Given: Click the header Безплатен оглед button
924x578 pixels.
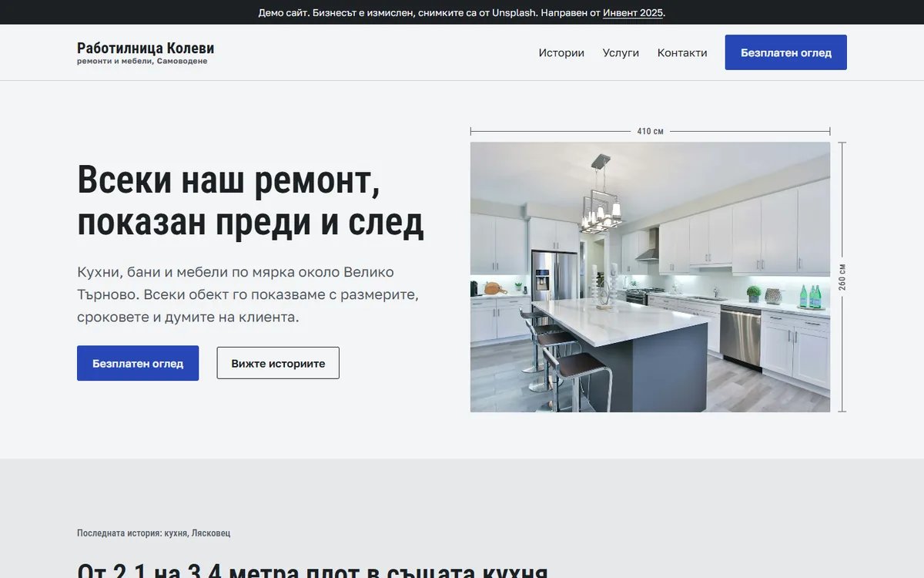Looking at the screenshot, I should pos(786,52).
